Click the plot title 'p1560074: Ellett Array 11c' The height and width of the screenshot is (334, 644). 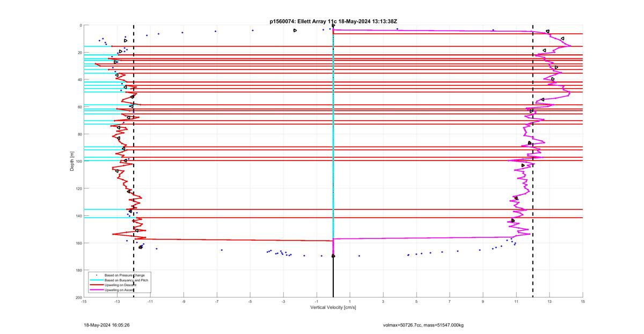[x=303, y=21]
